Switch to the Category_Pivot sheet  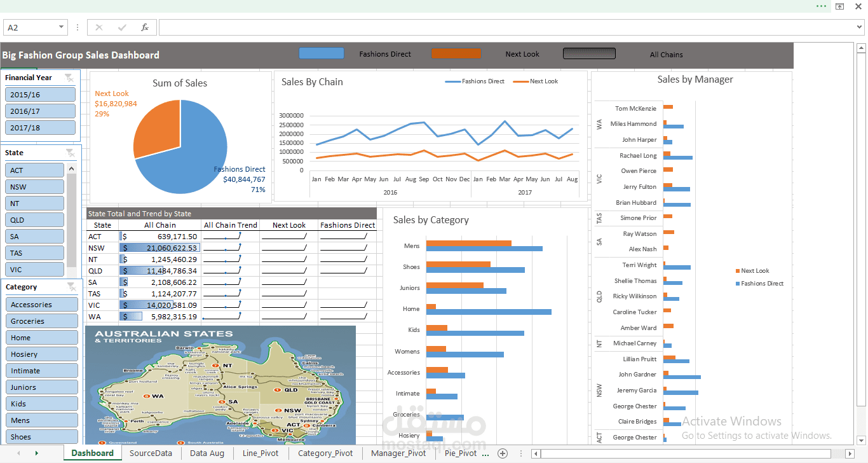[x=325, y=453]
